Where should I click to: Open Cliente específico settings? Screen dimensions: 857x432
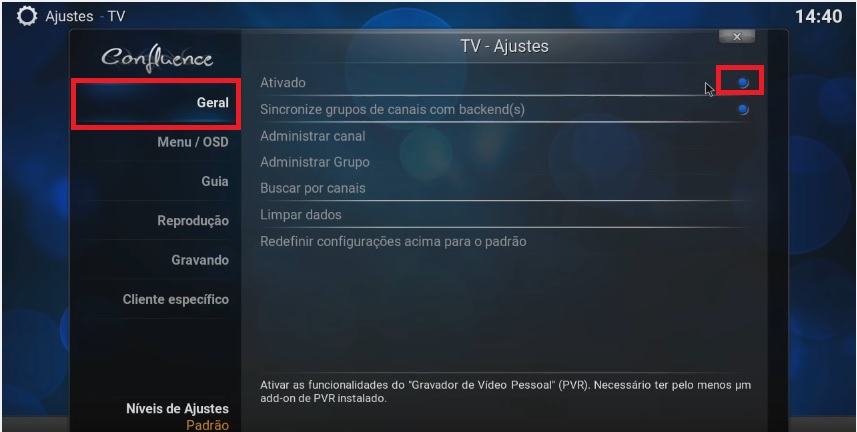156,300
